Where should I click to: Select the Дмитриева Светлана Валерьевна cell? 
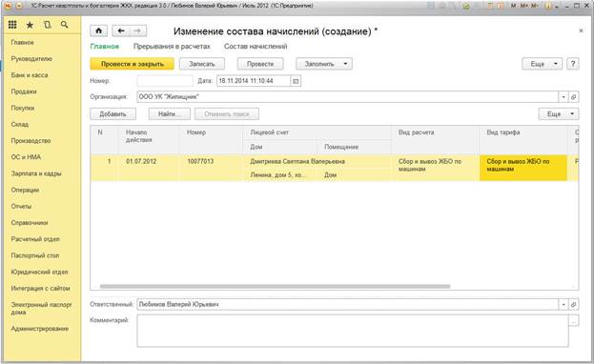tap(317, 161)
